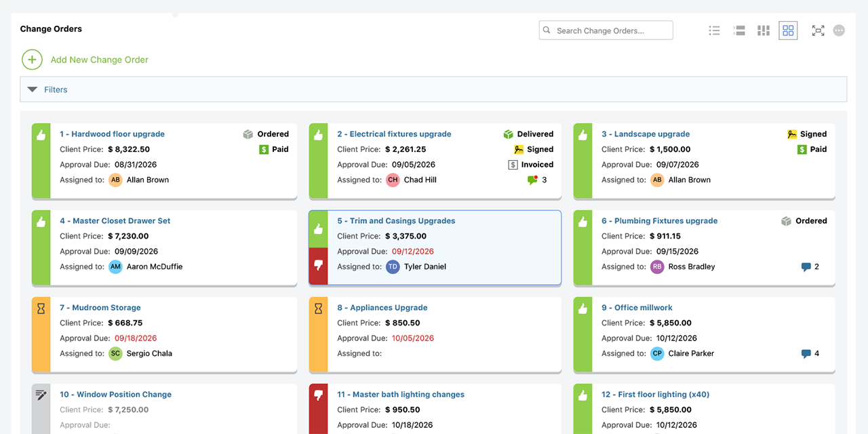Click Invoiced icon on Electrical fixtures upgrade

pyautogui.click(x=513, y=165)
